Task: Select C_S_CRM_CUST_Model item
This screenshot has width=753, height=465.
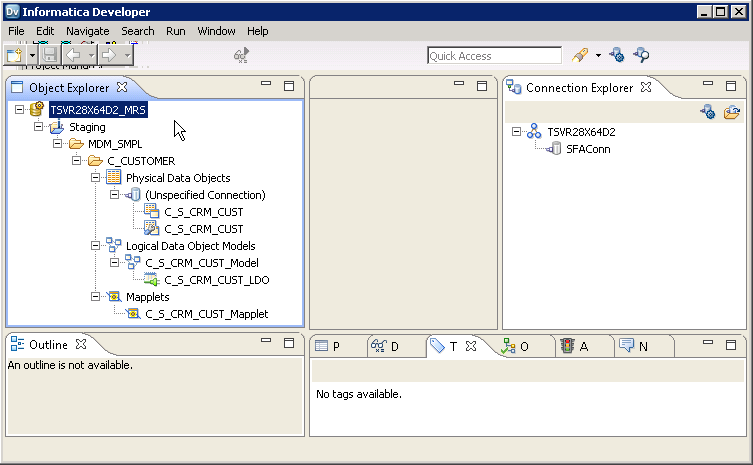Action: [202, 263]
